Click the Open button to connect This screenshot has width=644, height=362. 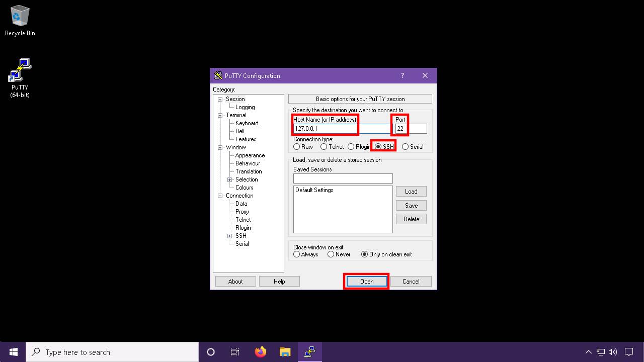(367, 282)
